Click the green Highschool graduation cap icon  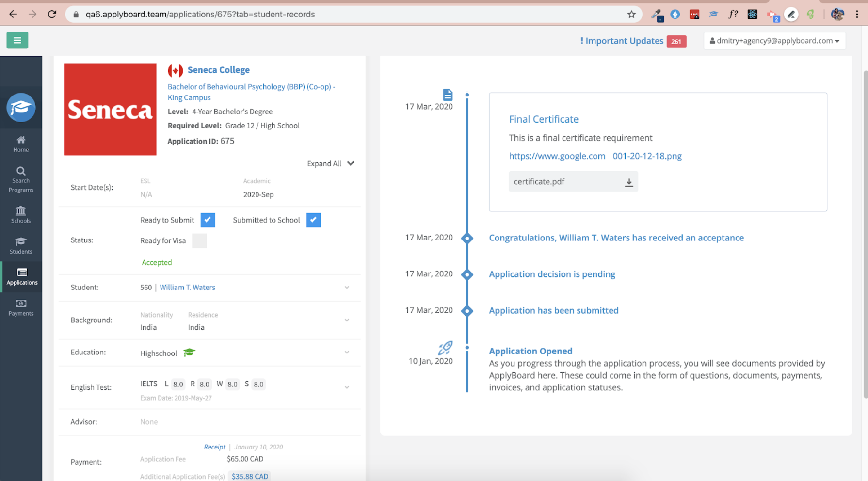pos(189,353)
